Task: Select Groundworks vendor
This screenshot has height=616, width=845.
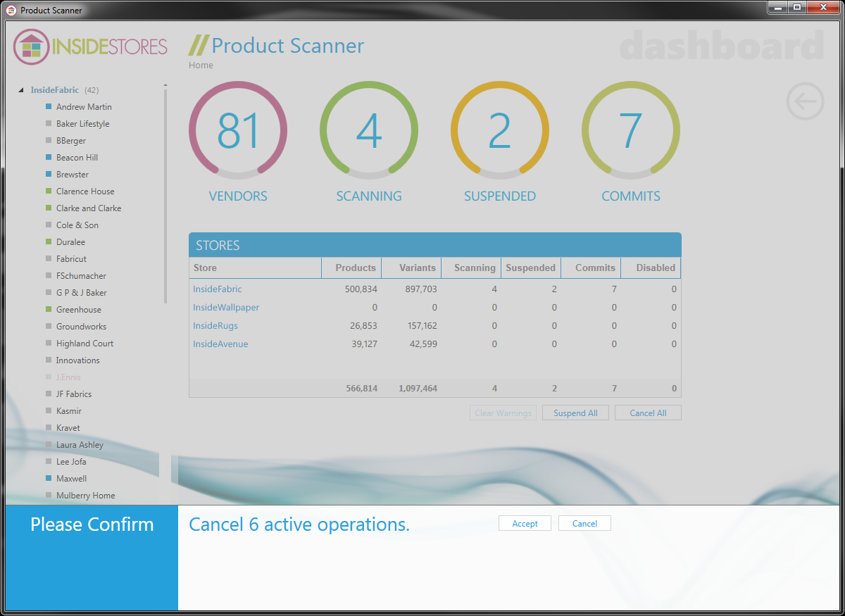Action: click(81, 327)
